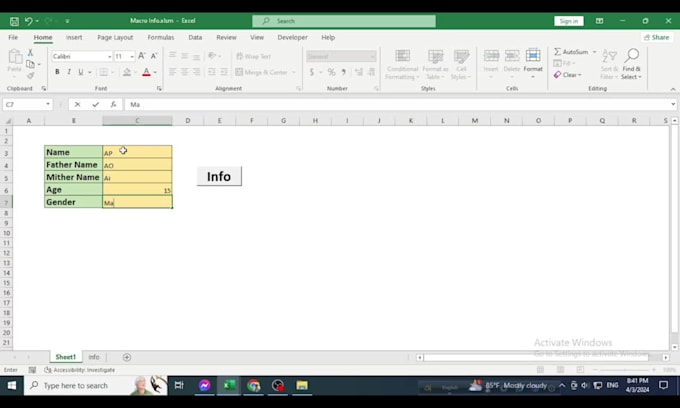Open the font size dropdown

pos(131,57)
